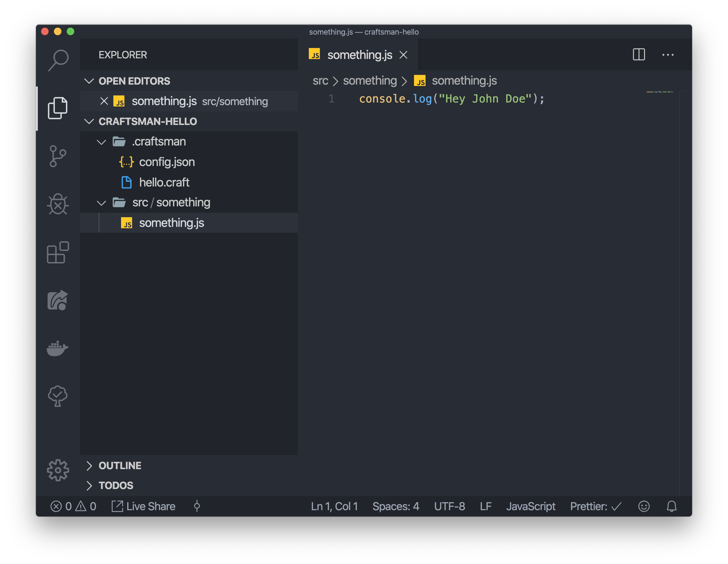Click JavaScript language mode in status bar

coord(531,506)
